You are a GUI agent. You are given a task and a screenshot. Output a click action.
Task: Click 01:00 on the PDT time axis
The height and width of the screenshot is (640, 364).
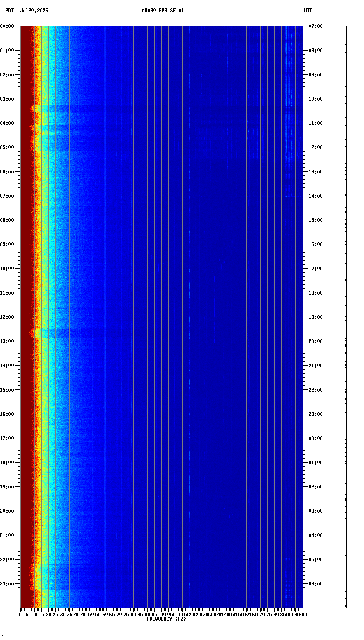7,51
